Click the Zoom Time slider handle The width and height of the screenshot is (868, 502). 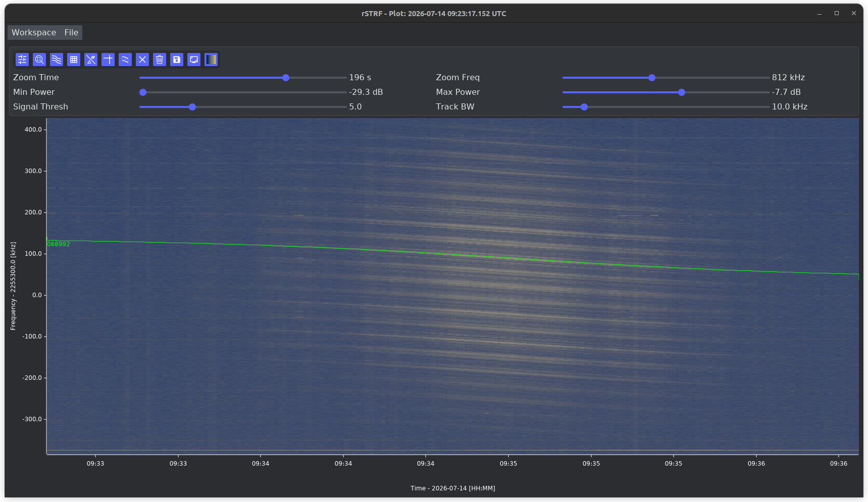click(286, 78)
